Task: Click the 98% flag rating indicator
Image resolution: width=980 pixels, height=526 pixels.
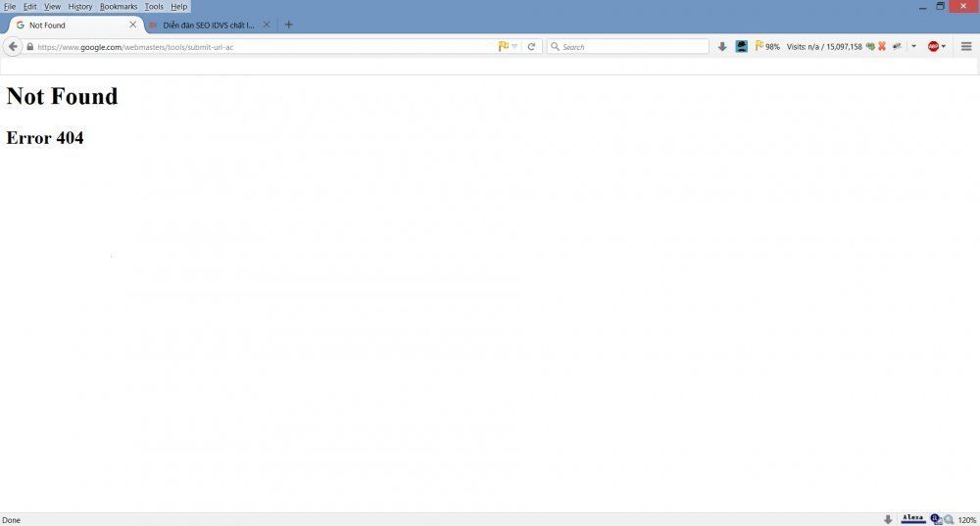Action: [767, 47]
